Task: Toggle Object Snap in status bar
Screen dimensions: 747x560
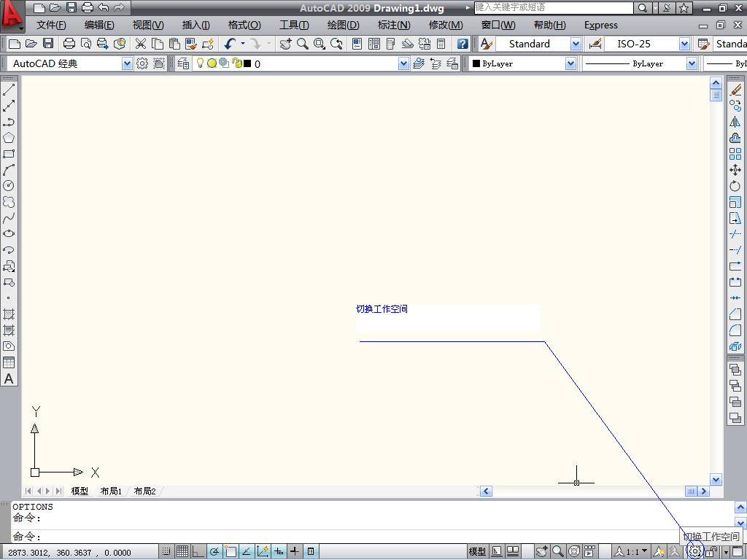Action: coord(231,551)
